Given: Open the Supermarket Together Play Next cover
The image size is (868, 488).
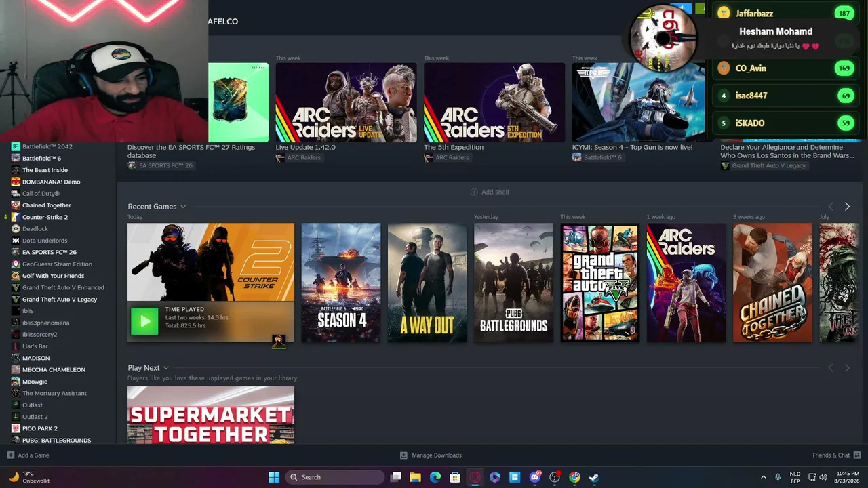Looking at the screenshot, I should [211, 415].
